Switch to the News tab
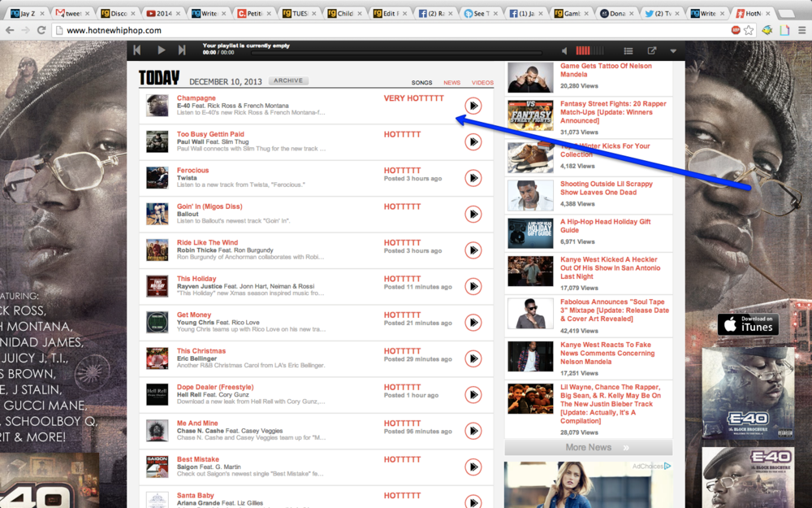This screenshot has width=812, height=508. (451, 83)
